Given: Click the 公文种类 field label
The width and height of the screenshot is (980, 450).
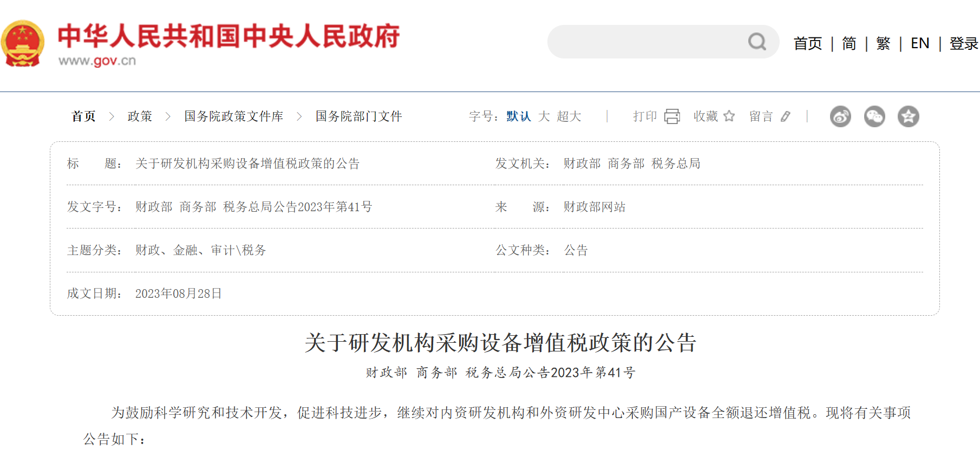Looking at the screenshot, I should (522, 250).
